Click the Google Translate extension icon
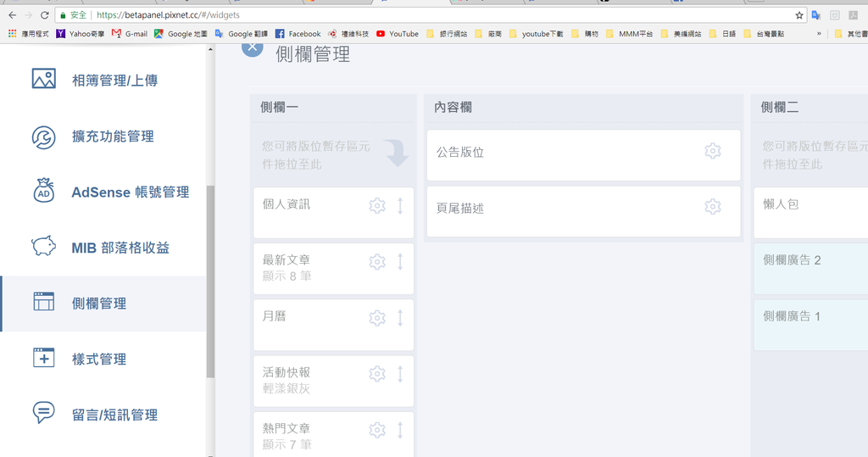The width and height of the screenshot is (868, 457). [816, 15]
